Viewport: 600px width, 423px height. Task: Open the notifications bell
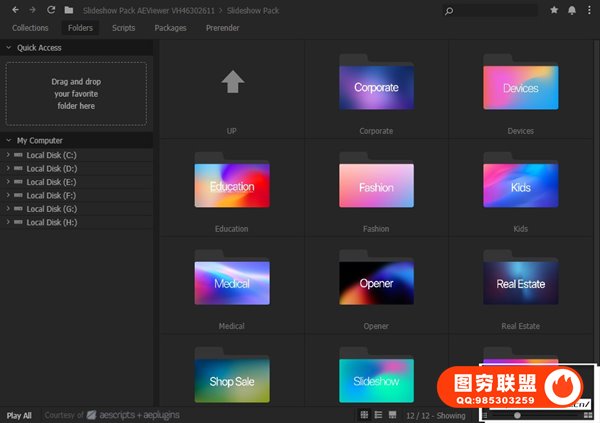point(571,10)
